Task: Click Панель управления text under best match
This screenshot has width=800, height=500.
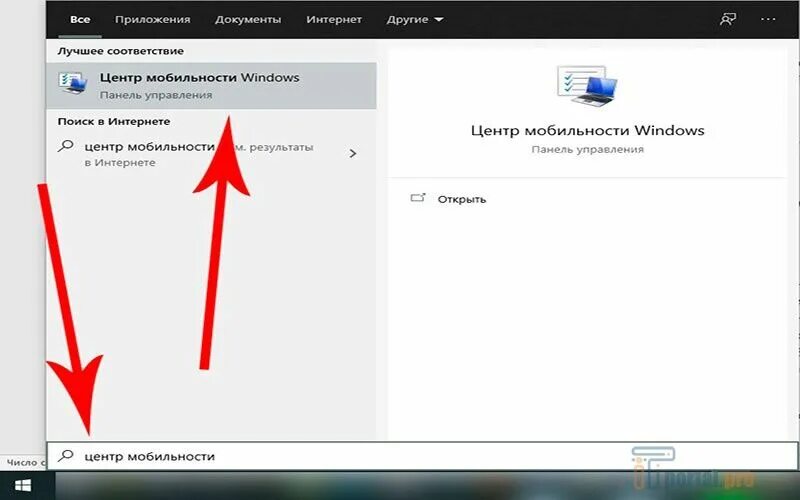Action: click(x=156, y=95)
